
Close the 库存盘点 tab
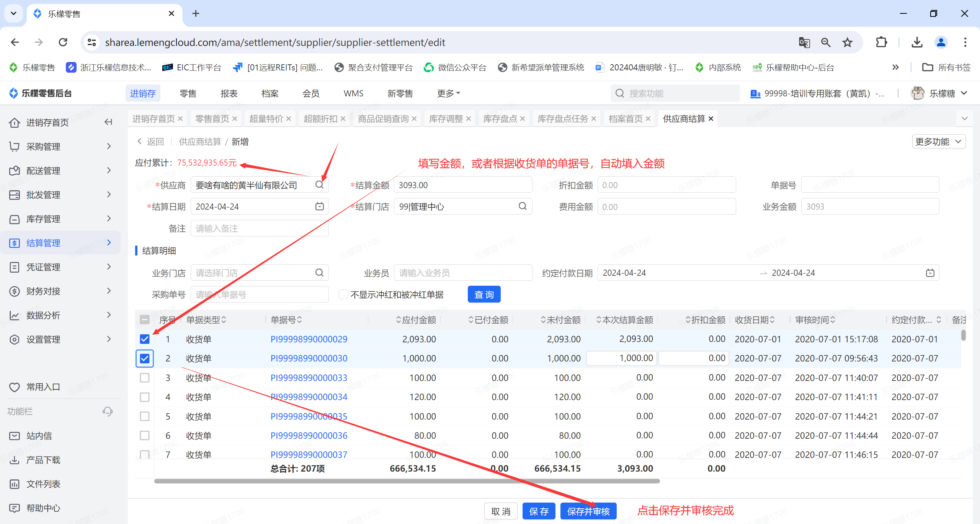(x=523, y=119)
